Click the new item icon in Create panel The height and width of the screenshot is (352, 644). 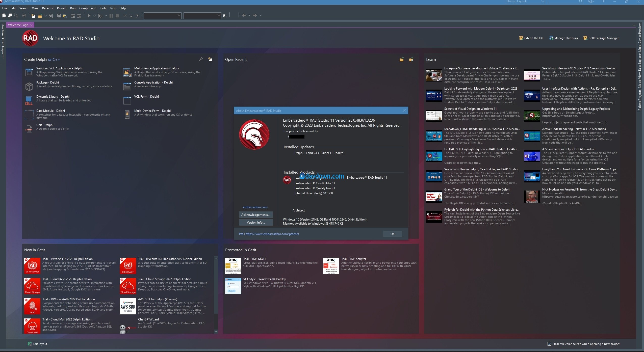(x=210, y=59)
